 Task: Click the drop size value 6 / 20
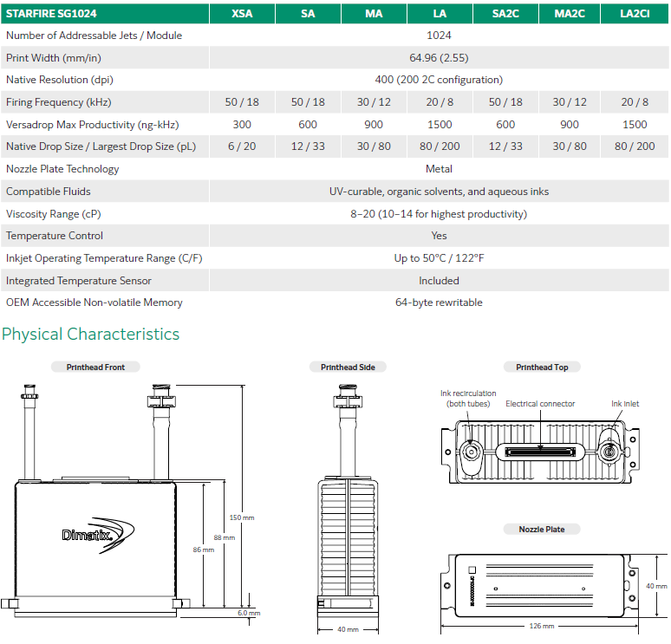click(x=242, y=146)
